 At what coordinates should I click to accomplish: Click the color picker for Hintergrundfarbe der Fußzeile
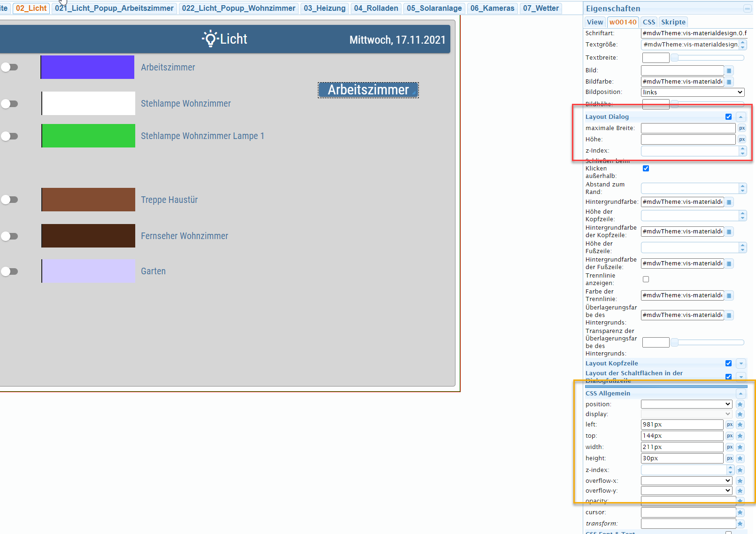729,263
